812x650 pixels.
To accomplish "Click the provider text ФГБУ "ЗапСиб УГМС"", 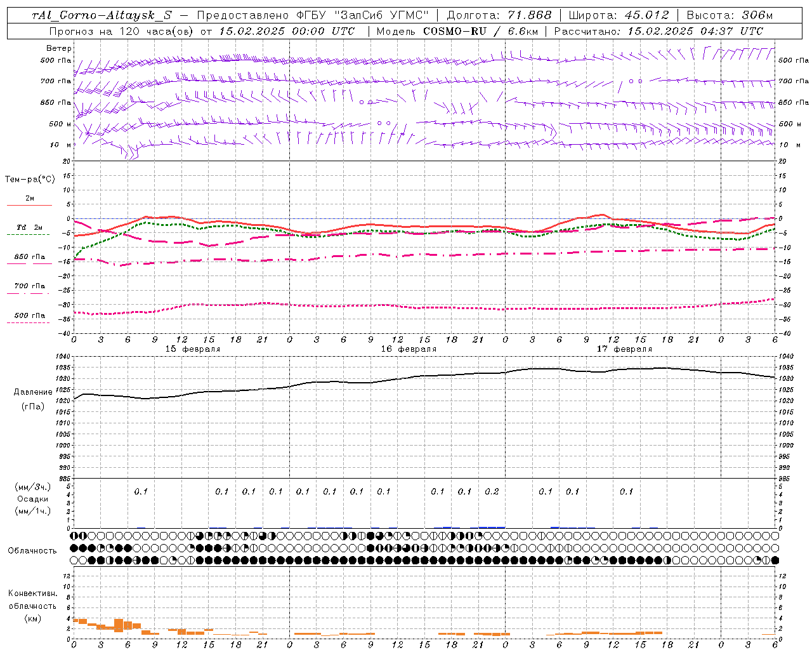I will coord(363,15).
